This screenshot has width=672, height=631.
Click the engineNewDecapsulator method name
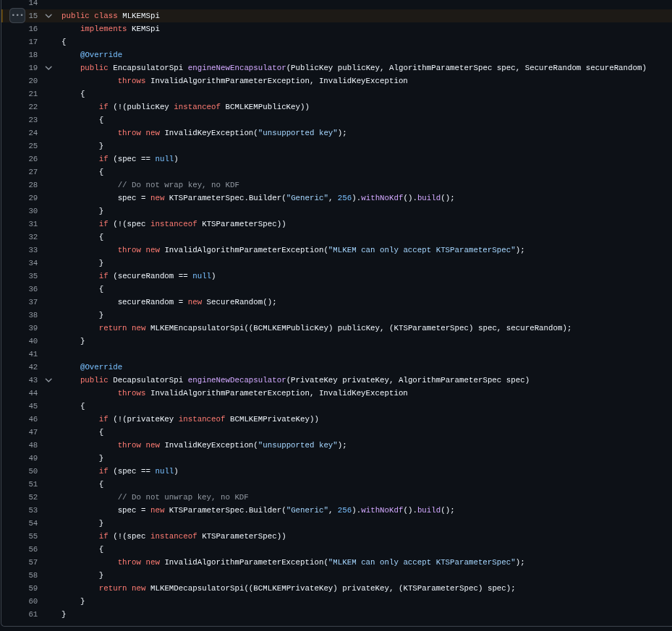[x=237, y=380]
